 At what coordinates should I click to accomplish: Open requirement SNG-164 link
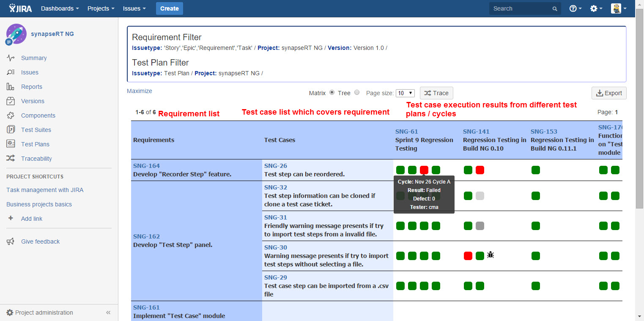pos(146,166)
